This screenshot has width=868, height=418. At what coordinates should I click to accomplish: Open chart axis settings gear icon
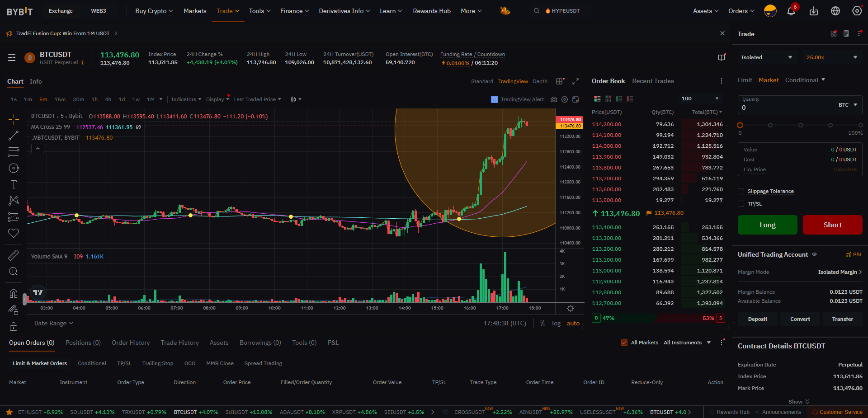(570, 308)
